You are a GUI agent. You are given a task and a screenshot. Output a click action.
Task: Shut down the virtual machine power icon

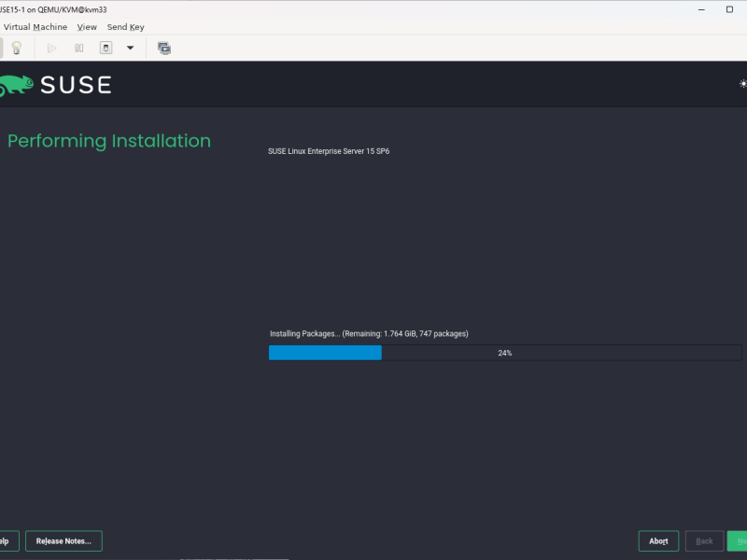tap(106, 48)
